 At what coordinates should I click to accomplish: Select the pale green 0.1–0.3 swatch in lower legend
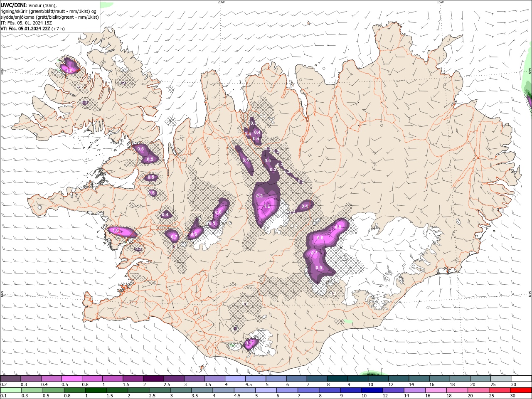coord(11,390)
